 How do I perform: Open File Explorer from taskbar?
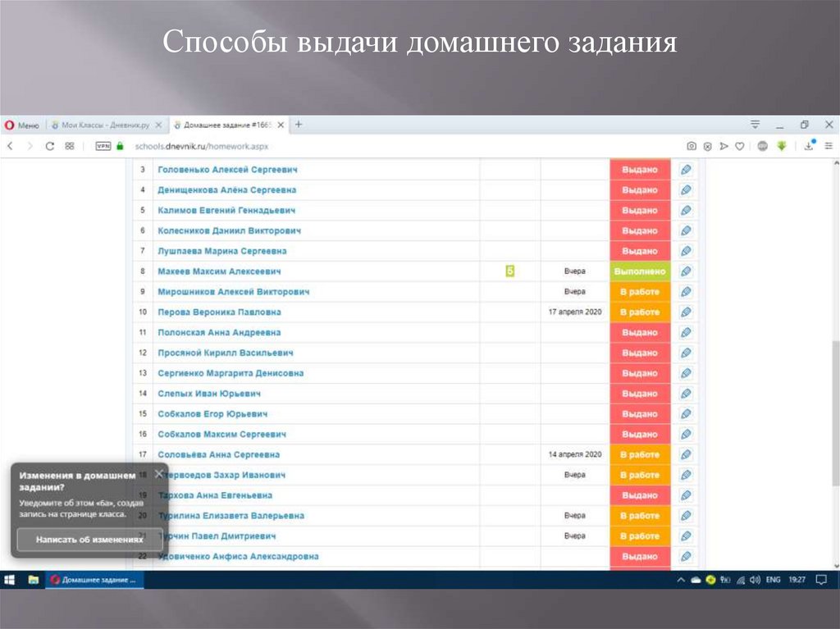pos(33,580)
